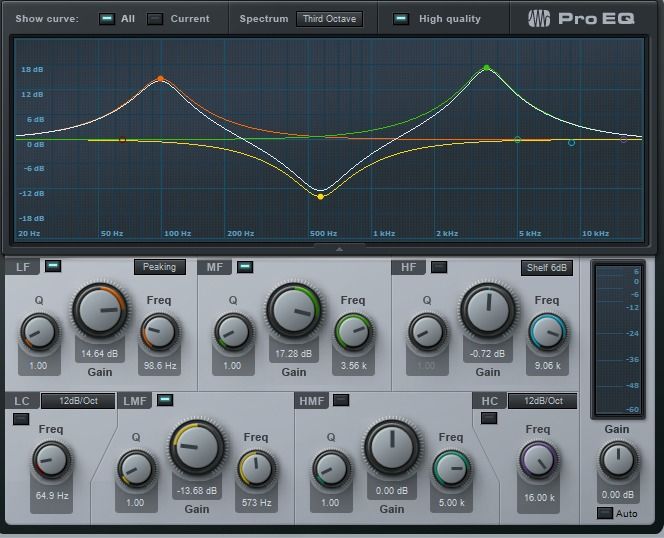Click the LF Freq knob
Image resolution: width=664 pixels, height=538 pixels.
pyautogui.click(x=159, y=333)
